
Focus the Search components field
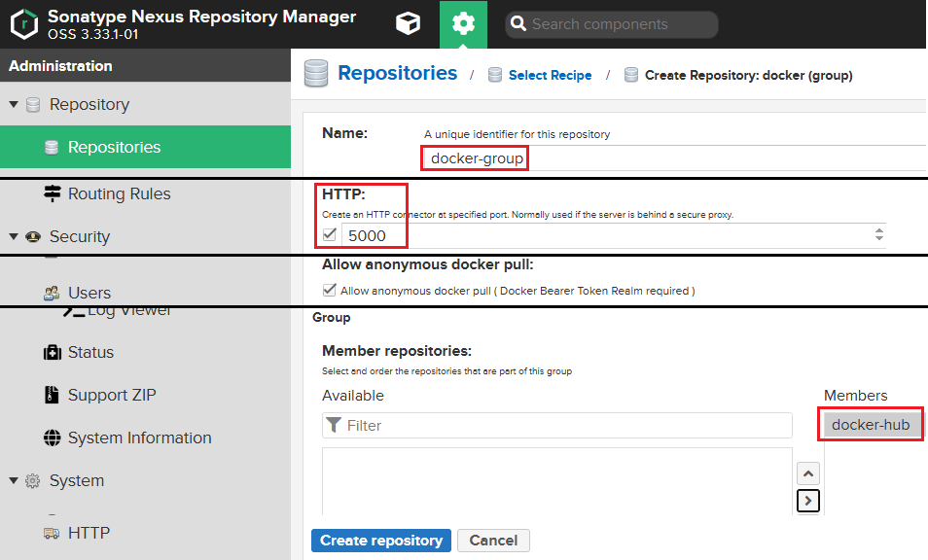click(x=611, y=24)
